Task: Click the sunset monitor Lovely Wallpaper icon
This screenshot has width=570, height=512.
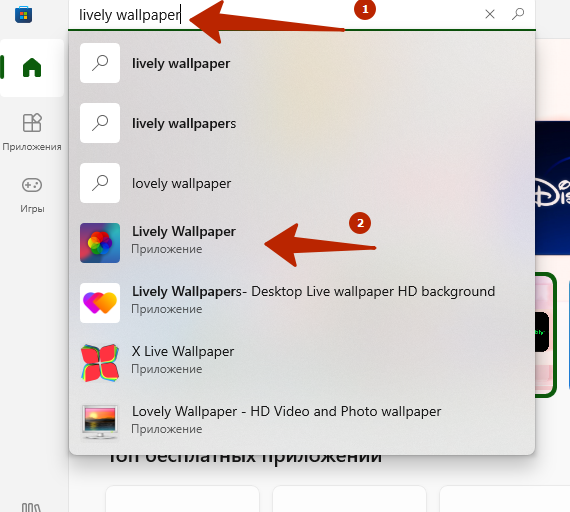Action: [x=100, y=423]
